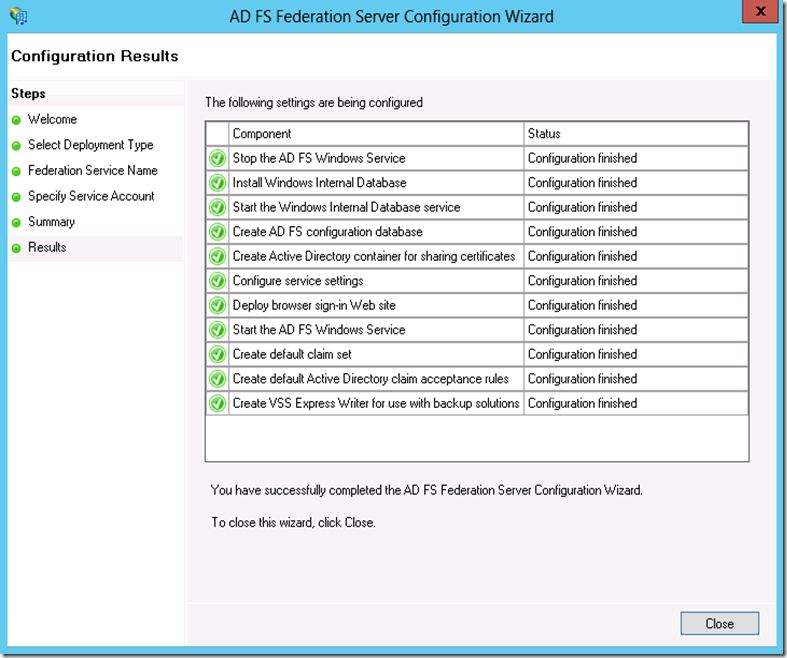Select 'Start the Windows Internal Database service' text
The image size is (787, 658).
click(346, 207)
